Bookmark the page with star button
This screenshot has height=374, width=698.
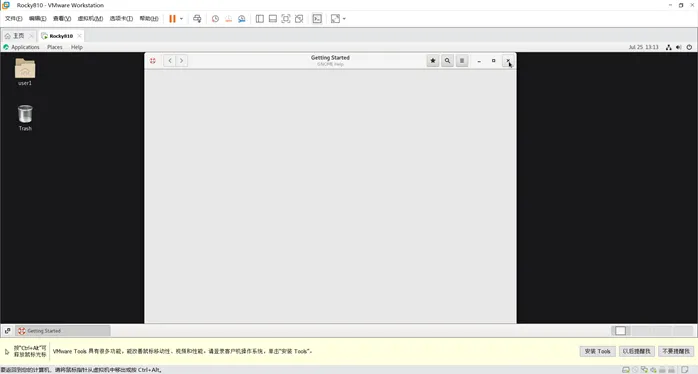pos(433,61)
